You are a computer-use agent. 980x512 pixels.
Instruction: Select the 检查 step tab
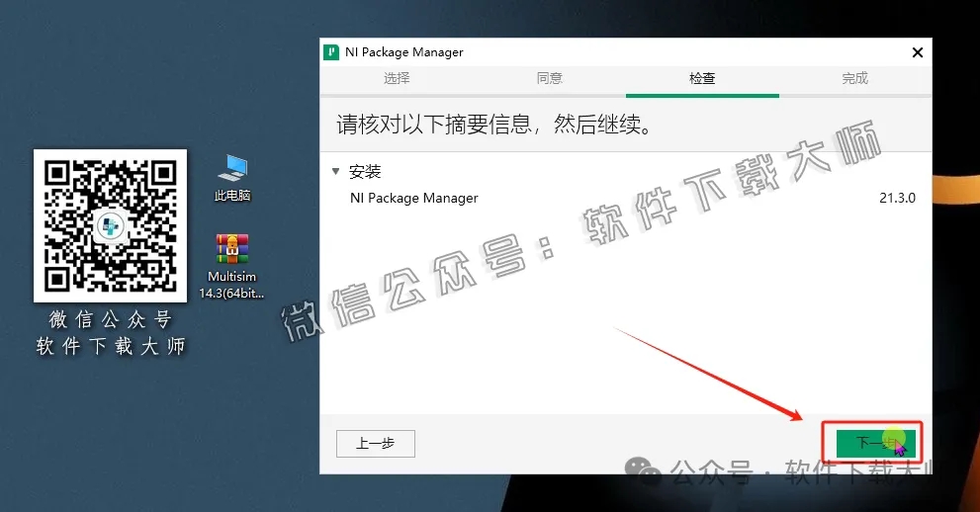702,78
